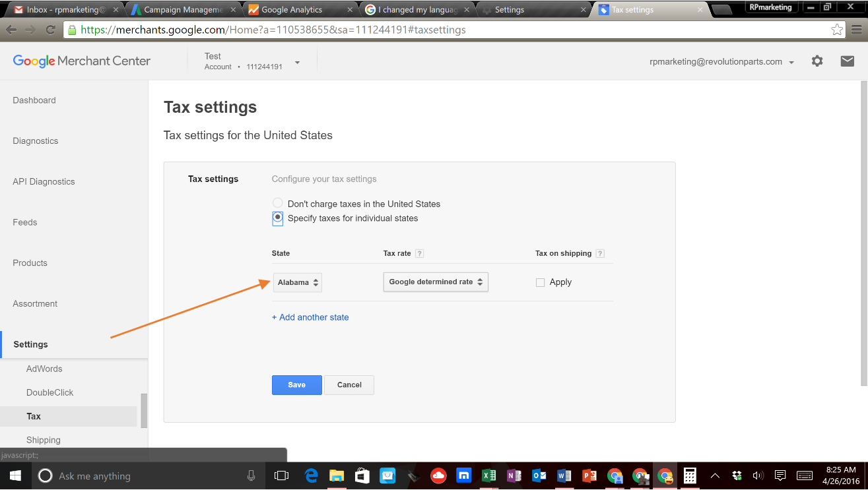
Task: Open File Explorer from the taskbar
Action: pyautogui.click(x=337, y=475)
